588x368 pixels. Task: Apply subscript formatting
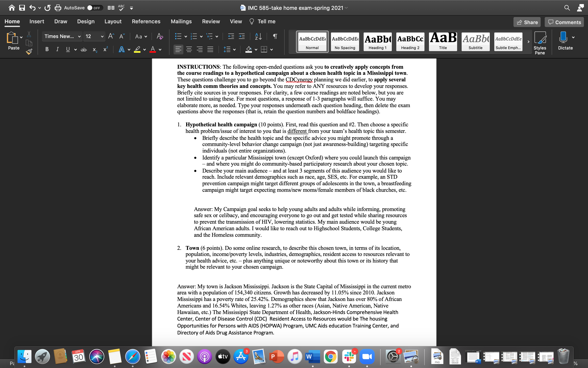point(95,50)
